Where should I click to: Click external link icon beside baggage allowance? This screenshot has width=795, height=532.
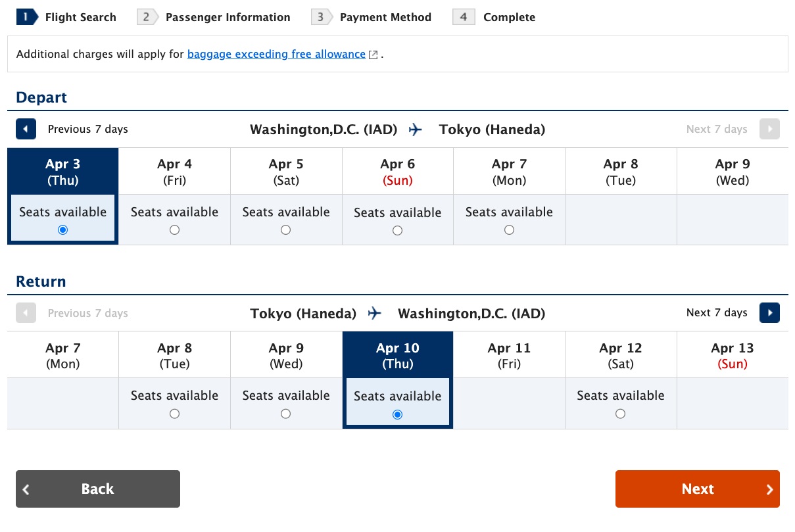point(373,55)
